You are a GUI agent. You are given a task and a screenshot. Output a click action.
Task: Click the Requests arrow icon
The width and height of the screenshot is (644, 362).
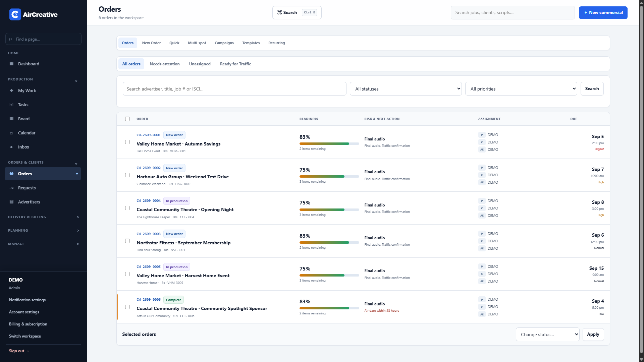coord(11,188)
